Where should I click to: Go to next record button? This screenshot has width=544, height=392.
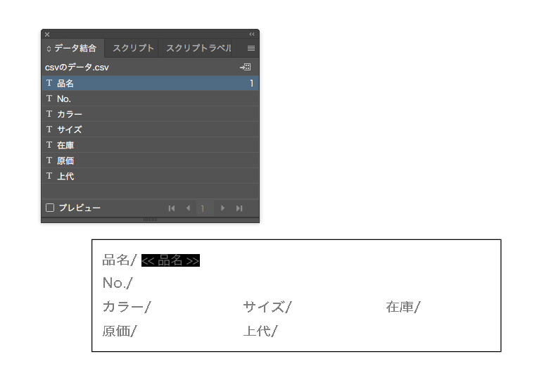222,208
